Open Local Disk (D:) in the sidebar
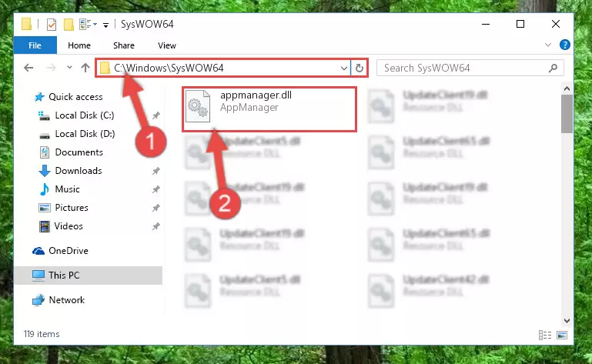This screenshot has height=364, width=592. (85, 134)
